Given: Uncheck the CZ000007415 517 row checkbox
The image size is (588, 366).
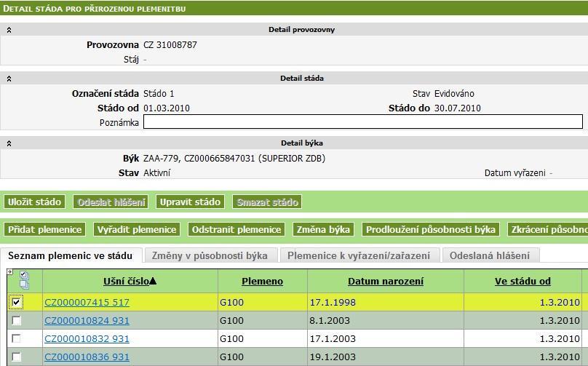Looking at the screenshot, I should click(x=16, y=302).
